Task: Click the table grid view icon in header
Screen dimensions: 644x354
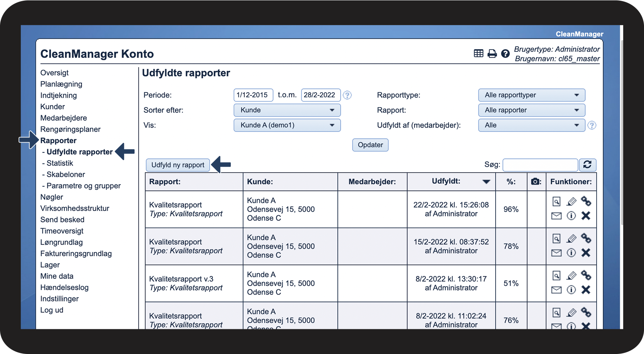Action: (x=478, y=54)
